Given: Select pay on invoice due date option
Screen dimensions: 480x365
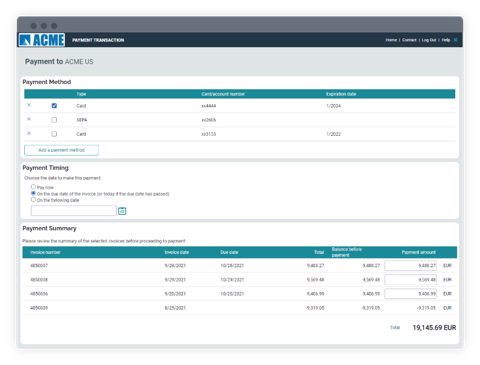Looking at the screenshot, I should pyautogui.click(x=33, y=193).
